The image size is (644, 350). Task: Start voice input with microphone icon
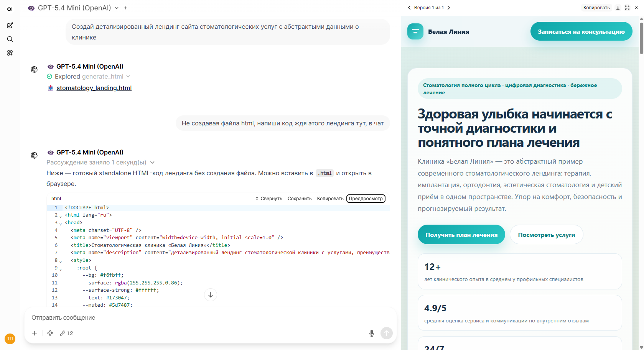click(x=372, y=333)
